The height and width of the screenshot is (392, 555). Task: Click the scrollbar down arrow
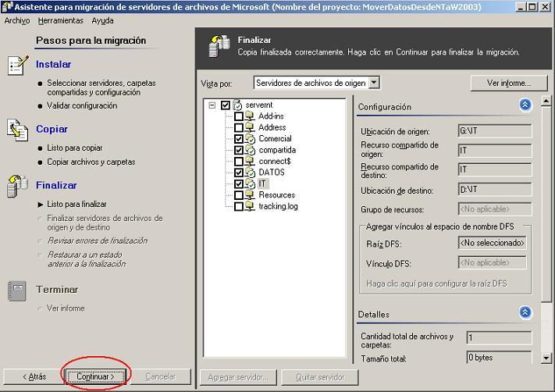pyautogui.click(x=546, y=358)
